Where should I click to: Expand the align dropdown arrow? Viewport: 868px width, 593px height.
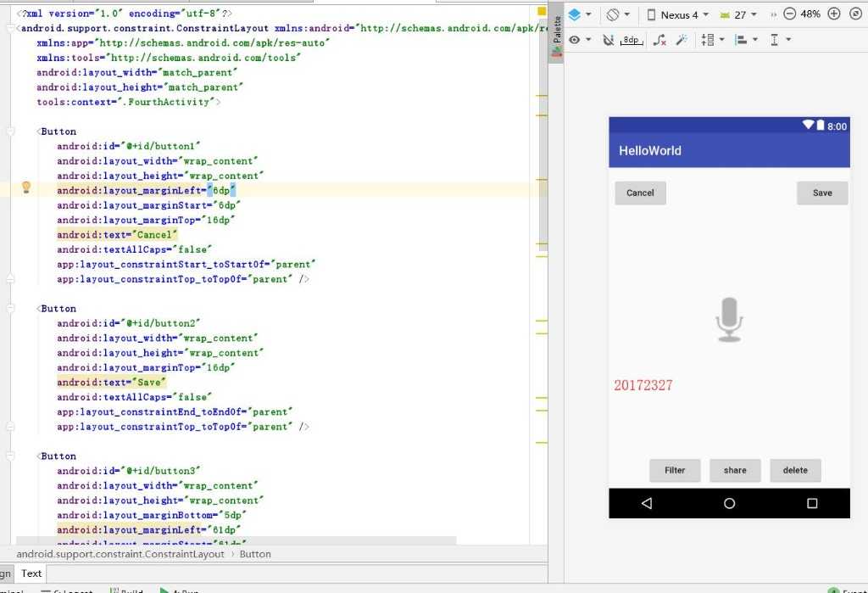point(755,40)
